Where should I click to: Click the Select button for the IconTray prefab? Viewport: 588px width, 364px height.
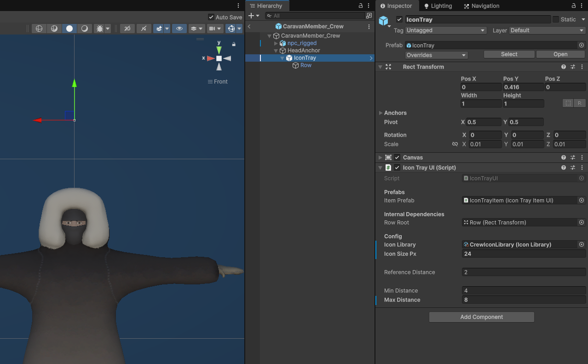509,54
